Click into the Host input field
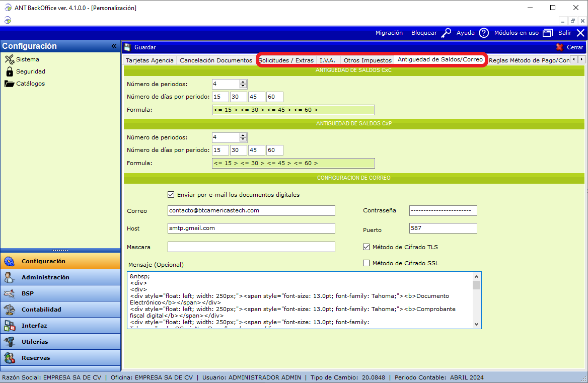Viewport: 588px width, 383px height. click(251, 228)
